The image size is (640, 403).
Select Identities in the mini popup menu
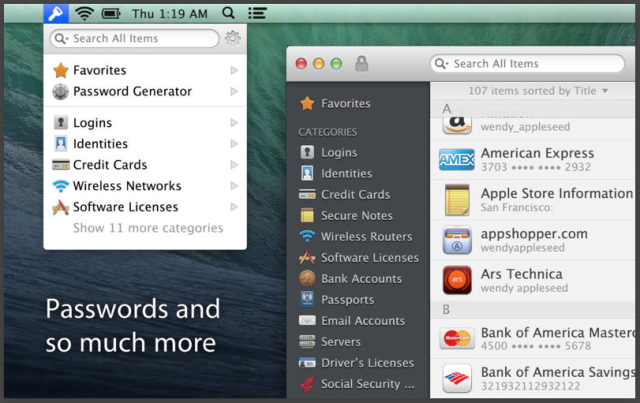[145, 144]
